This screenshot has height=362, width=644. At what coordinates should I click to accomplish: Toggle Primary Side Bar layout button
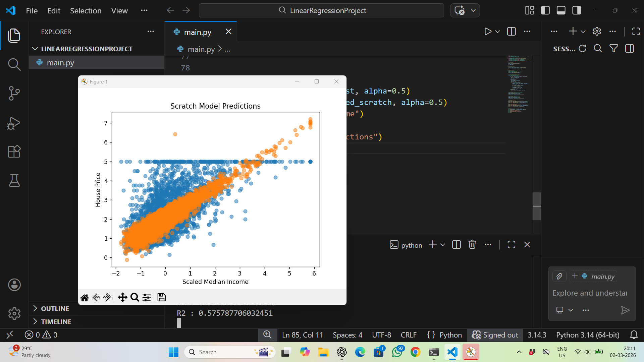[545, 10]
